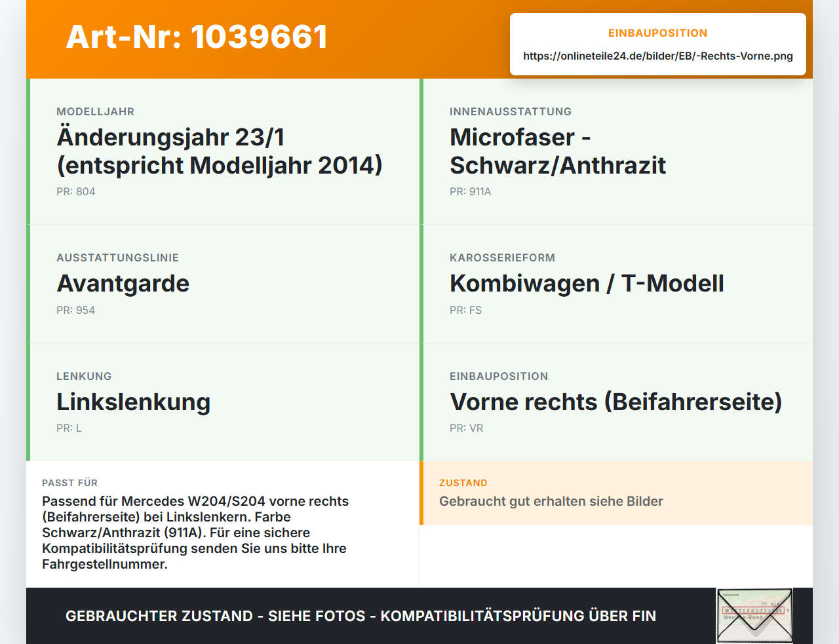Image resolution: width=839 pixels, height=644 pixels.
Task: Click the MODELLJAHR label
Action: pos(96,112)
